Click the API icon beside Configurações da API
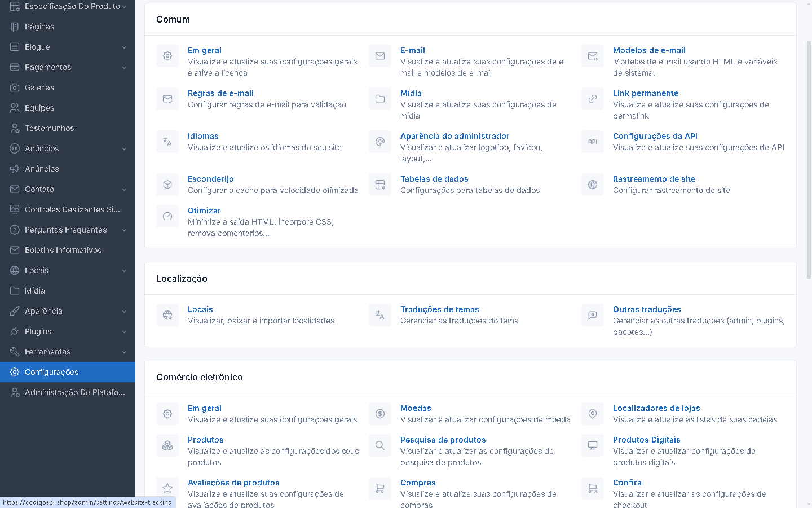Viewport: 812px width, 508px height. [x=593, y=142]
